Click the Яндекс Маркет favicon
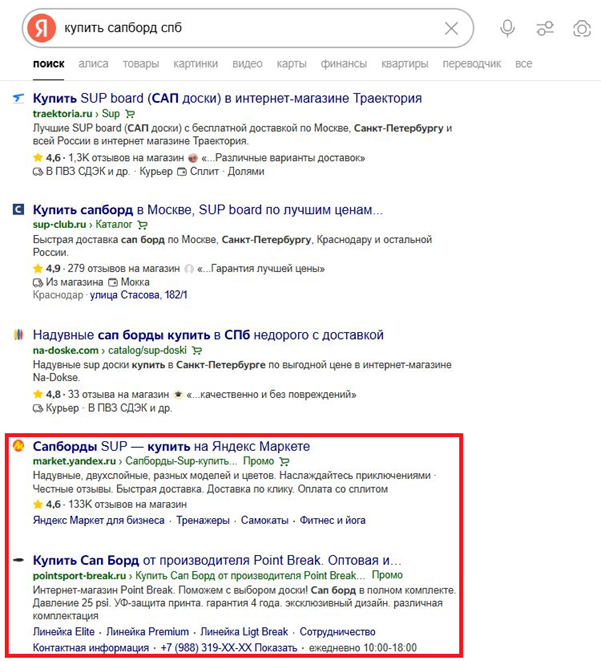Screen dimensions: 601x661 18,446
